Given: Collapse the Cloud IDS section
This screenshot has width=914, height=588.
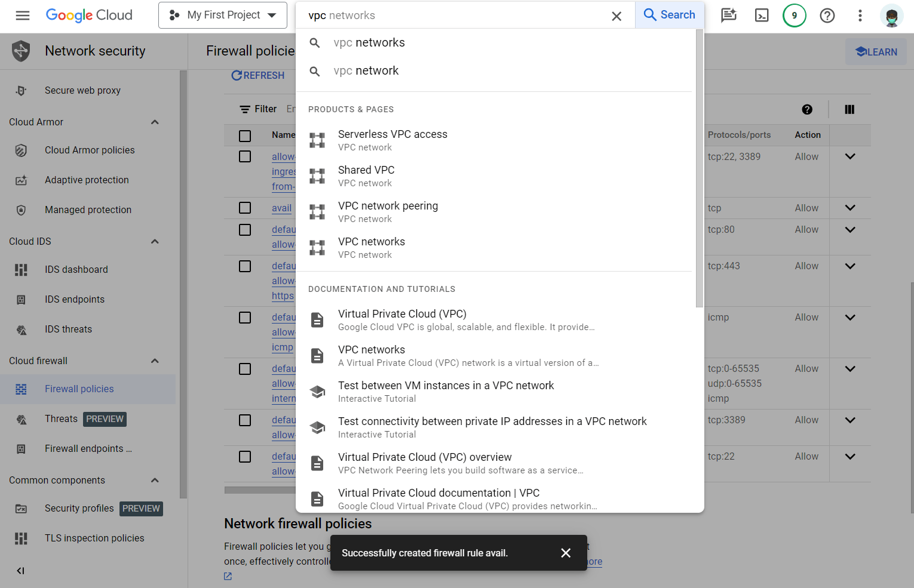Looking at the screenshot, I should (155, 242).
